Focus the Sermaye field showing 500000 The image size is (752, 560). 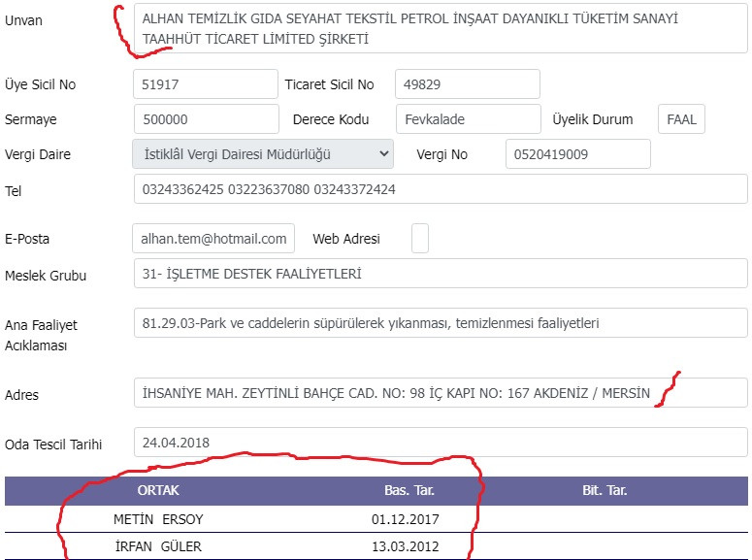(207, 119)
